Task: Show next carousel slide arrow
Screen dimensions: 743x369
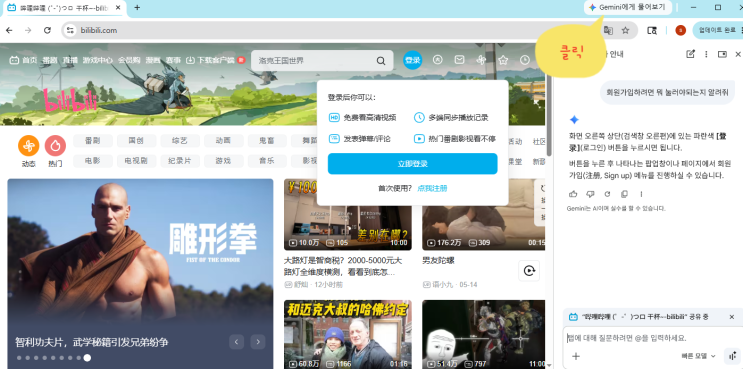Action: pos(258,342)
